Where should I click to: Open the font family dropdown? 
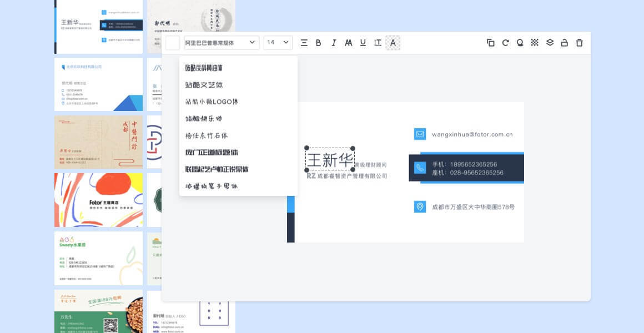(x=221, y=43)
